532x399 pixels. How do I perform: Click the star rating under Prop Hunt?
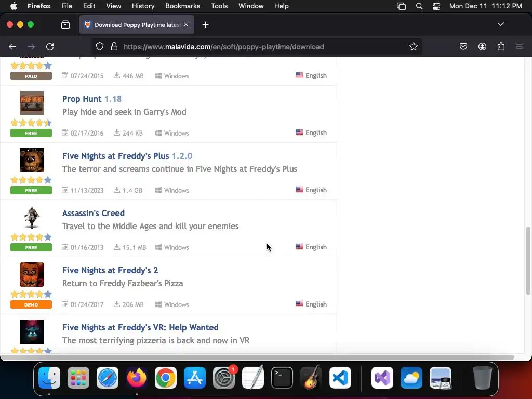point(31,123)
